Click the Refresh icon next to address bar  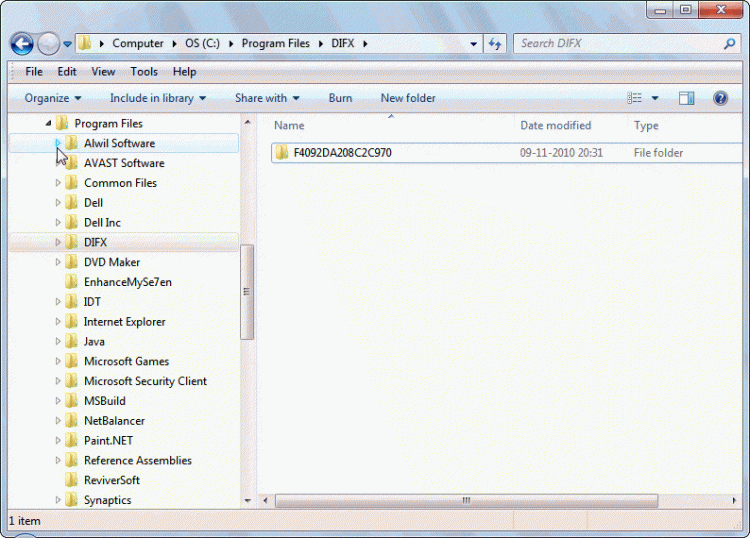(495, 44)
